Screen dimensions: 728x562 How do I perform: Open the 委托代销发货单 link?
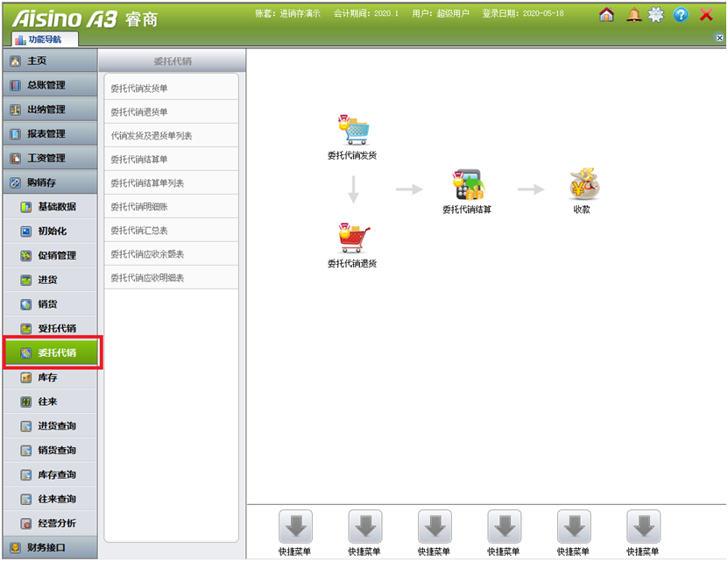[x=139, y=89]
